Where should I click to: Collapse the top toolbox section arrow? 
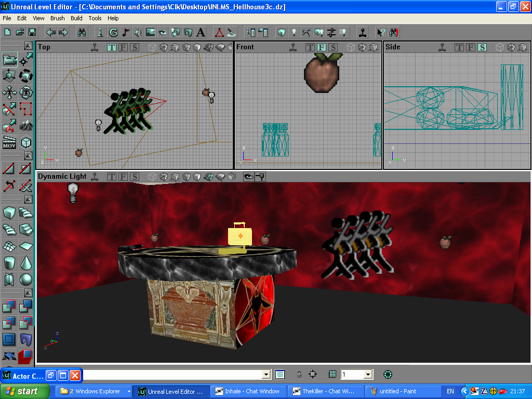click(26, 45)
